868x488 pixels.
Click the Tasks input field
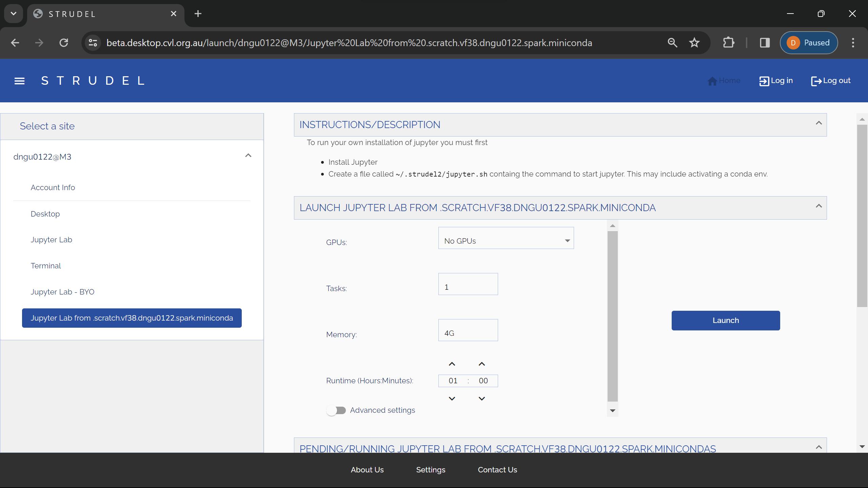coord(468,284)
